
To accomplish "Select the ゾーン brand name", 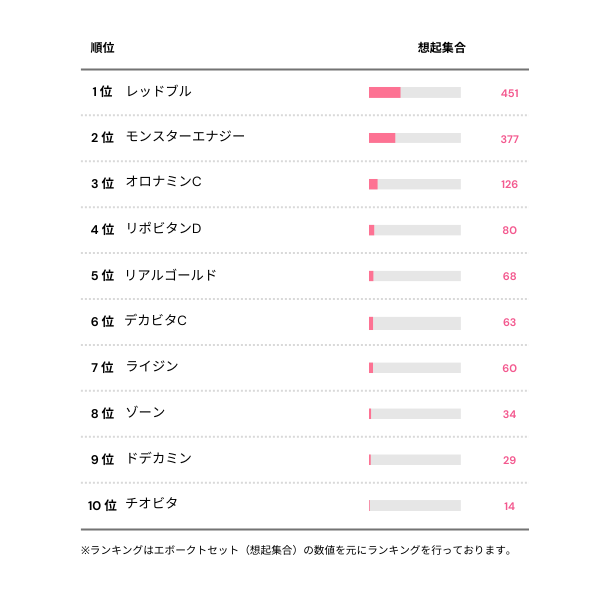I will (x=145, y=413).
